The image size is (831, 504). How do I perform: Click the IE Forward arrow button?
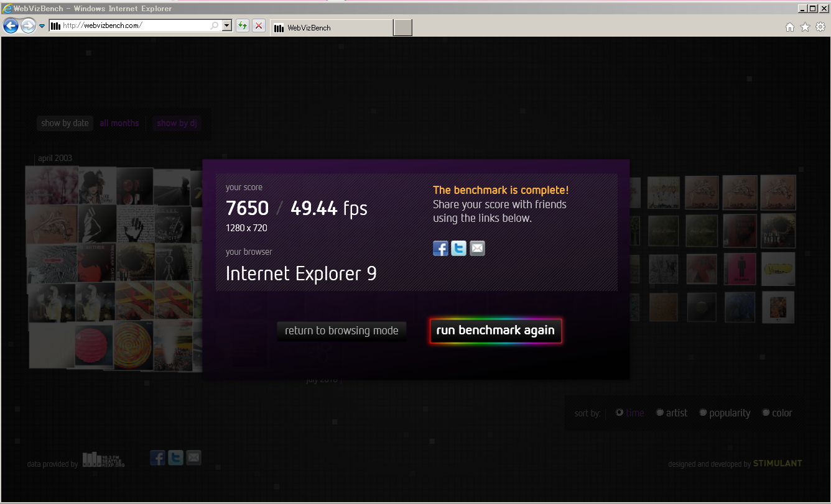coord(28,25)
